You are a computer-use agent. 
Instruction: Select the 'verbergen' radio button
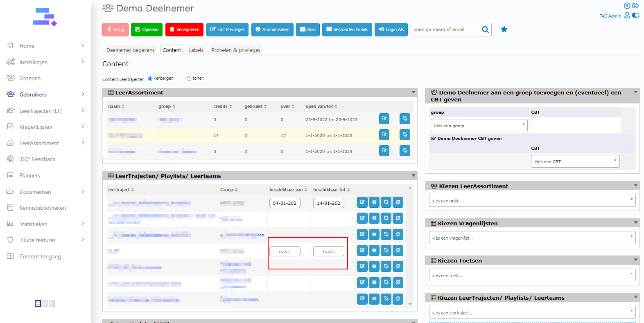150,79
